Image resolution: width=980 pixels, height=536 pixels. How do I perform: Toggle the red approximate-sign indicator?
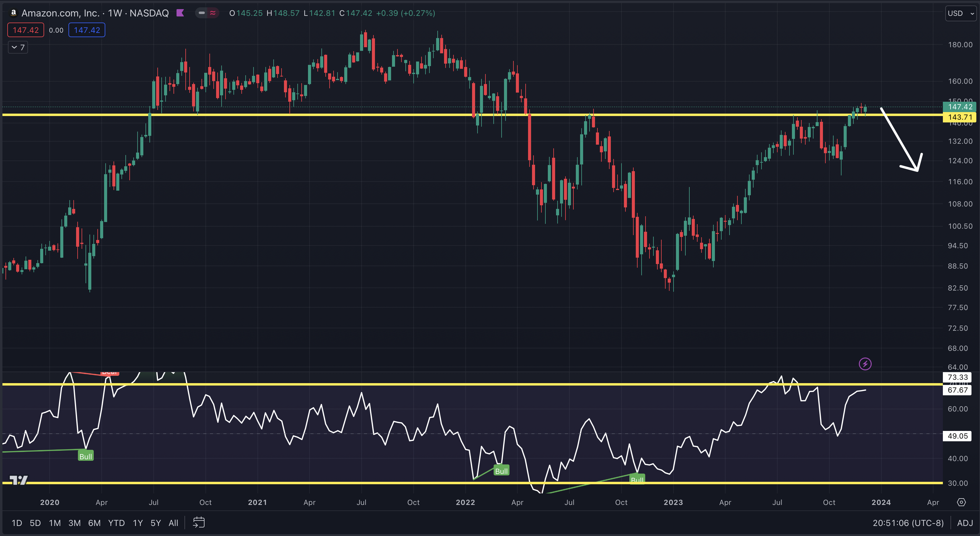tap(213, 13)
